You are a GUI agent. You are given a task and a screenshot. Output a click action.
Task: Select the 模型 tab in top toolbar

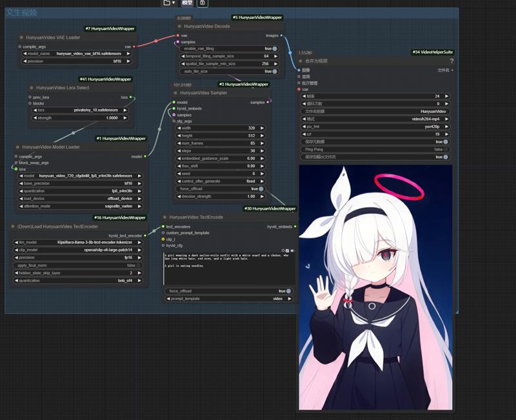click(x=187, y=3)
